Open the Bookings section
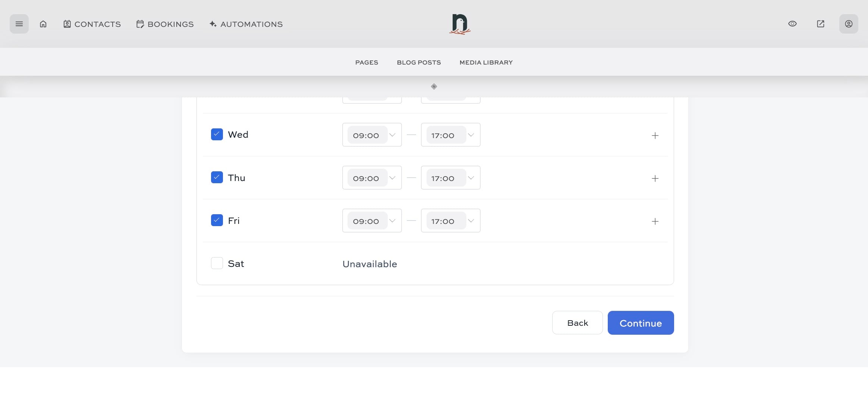Screen dimensions: 868x406 (165, 24)
